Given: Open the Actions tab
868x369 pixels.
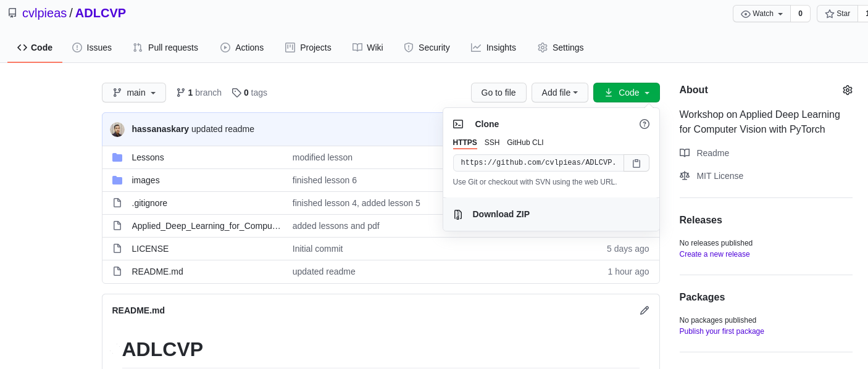Looking at the screenshot, I should tap(242, 48).
